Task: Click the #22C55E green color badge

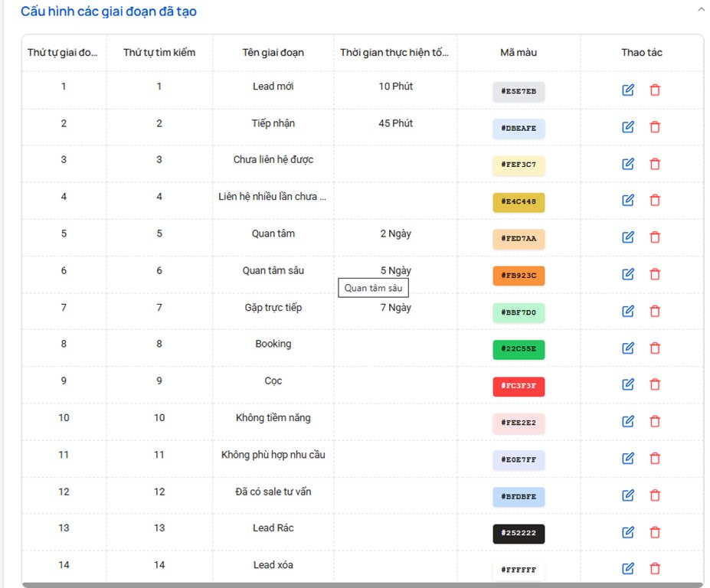Action: click(x=519, y=349)
